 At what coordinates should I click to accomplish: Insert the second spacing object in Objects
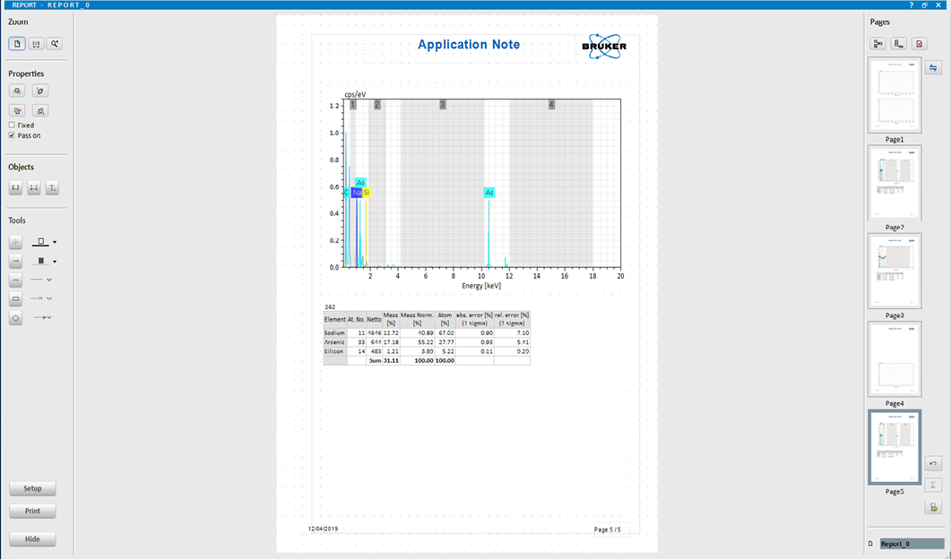click(34, 188)
